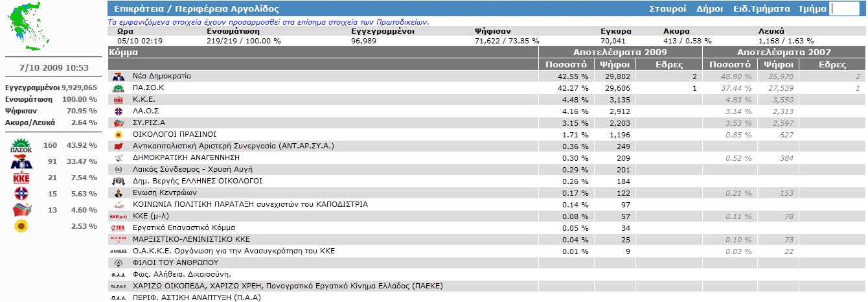The width and height of the screenshot is (868, 302).
Task: Select the Νέα Δημοκρατία party name
Action: (x=161, y=76)
